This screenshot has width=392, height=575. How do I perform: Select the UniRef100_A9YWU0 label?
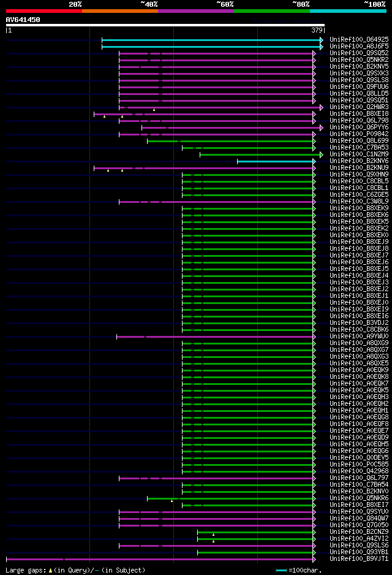(359, 336)
